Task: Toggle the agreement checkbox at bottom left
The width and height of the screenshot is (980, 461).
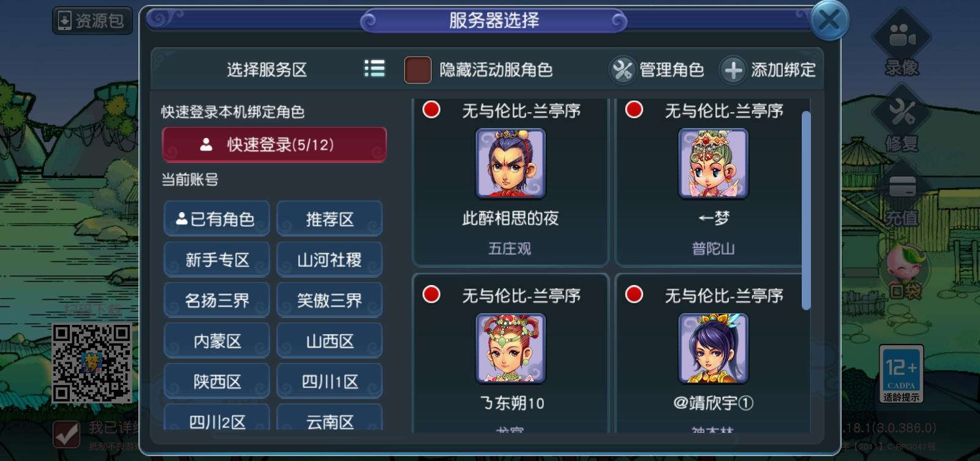Action: tap(66, 434)
